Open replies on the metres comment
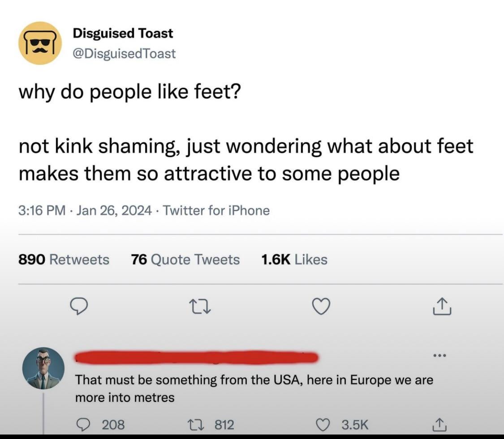The height and width of the screenshot is (439, 504). click(82, 424)
